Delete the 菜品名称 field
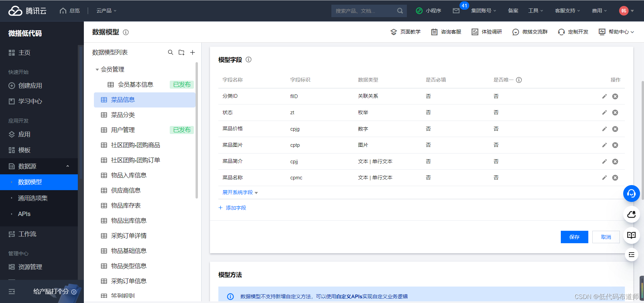 pyautogui.click(x=615, y=178)
